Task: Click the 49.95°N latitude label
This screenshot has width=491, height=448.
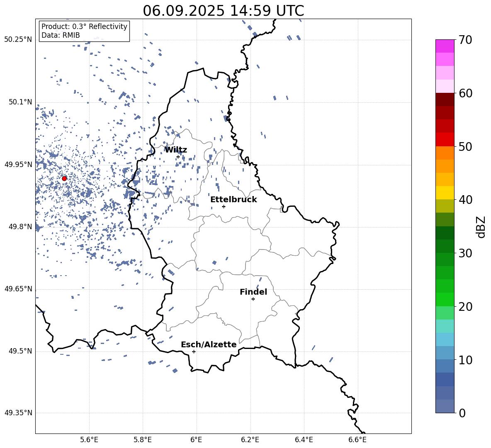Action: point(18,164)
